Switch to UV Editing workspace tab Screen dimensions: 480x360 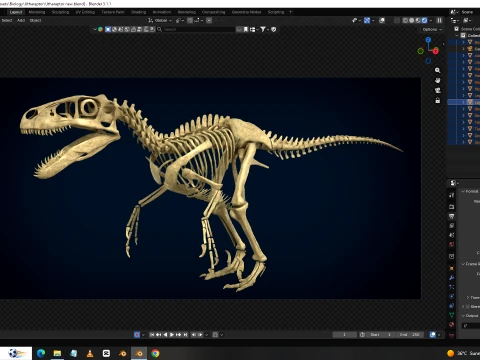coord(85,12)
